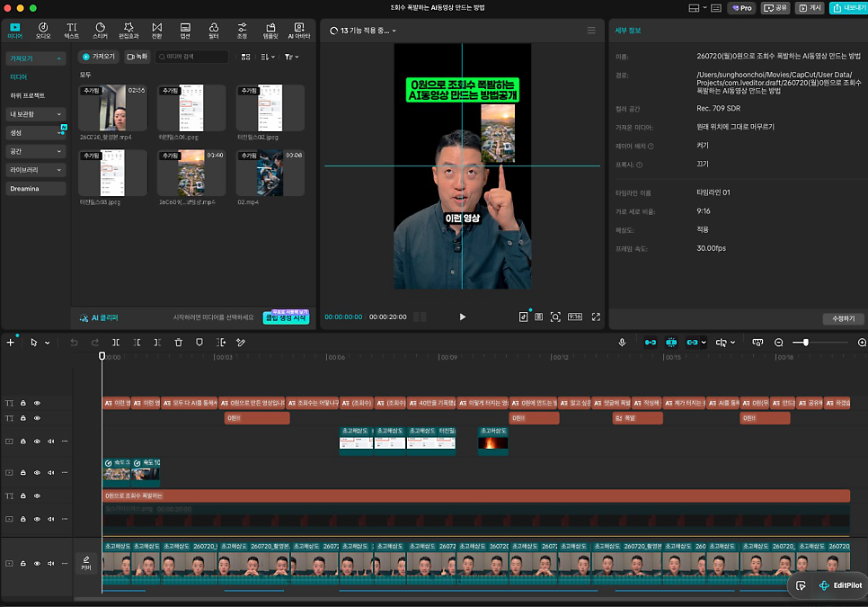Select the 02.mp4 media thumbnail
The height and width of the screenshot is (607, 868).
pyautogui.click(x=270, y=173)
